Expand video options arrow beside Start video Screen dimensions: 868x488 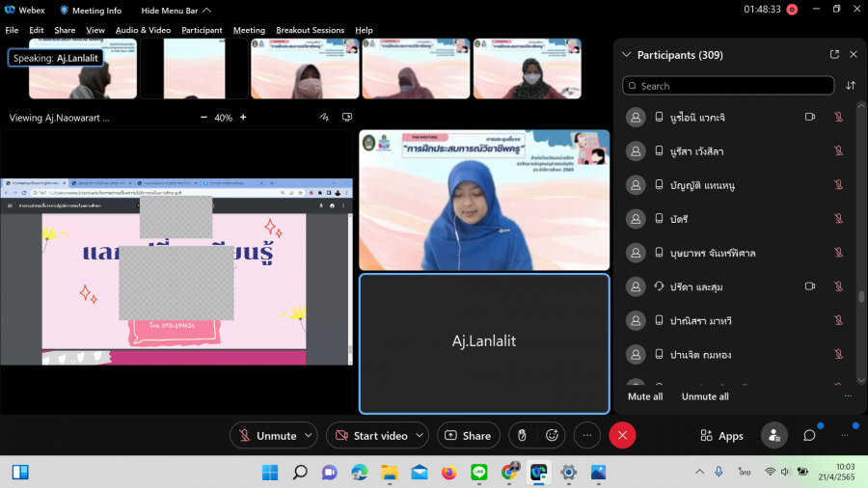click(420, 436)
